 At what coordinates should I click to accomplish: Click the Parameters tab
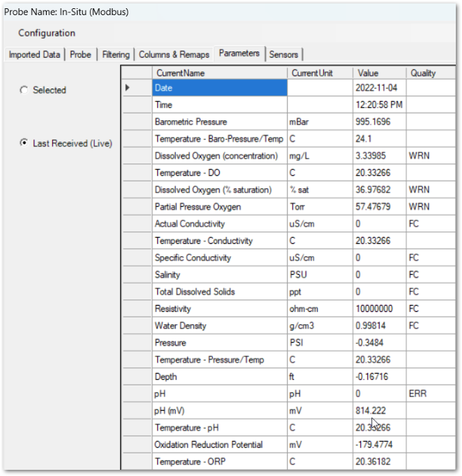coord(239,54)
